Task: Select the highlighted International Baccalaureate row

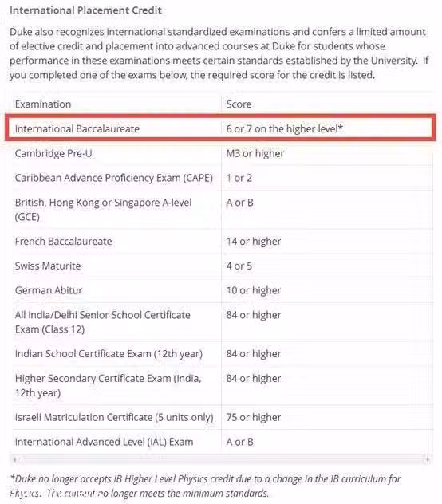Action: 221,128
